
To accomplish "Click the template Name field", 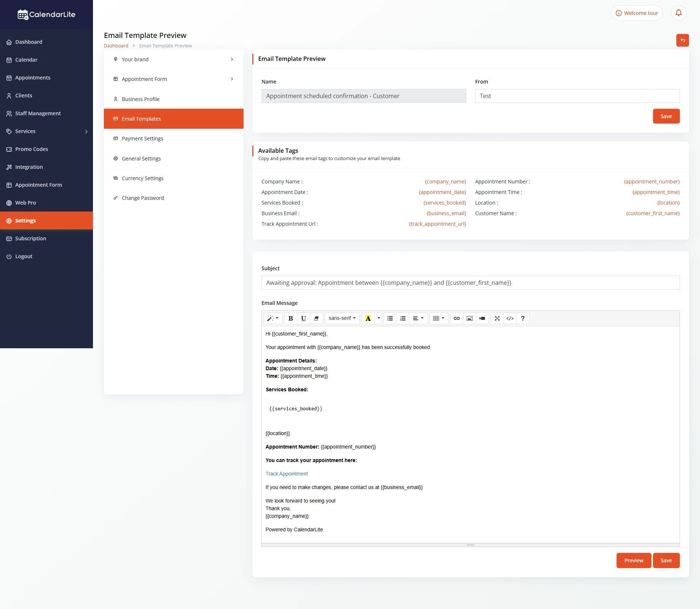I will click(x=363, y=96).
